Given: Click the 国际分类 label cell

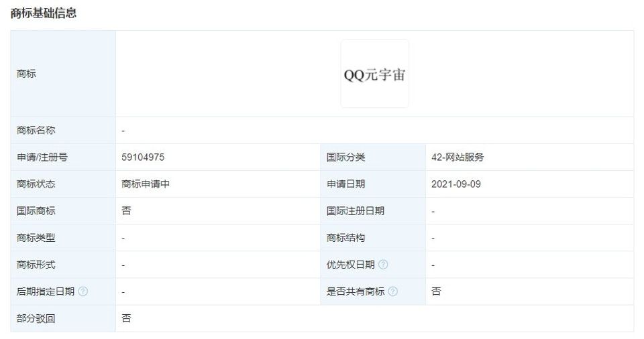Looking at the screenshot, I should (346, 157).
